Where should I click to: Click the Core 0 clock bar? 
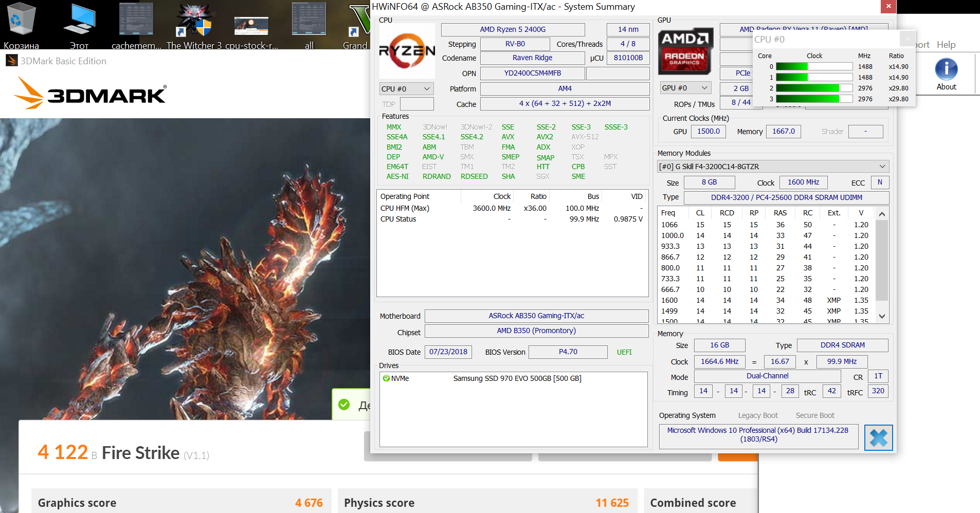814,66
